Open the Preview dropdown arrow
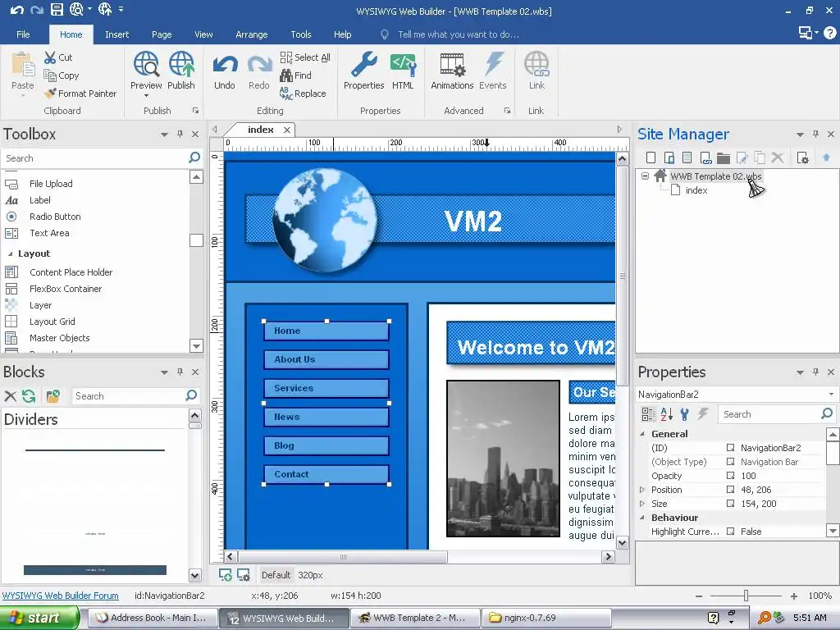 tap(146, 96)
